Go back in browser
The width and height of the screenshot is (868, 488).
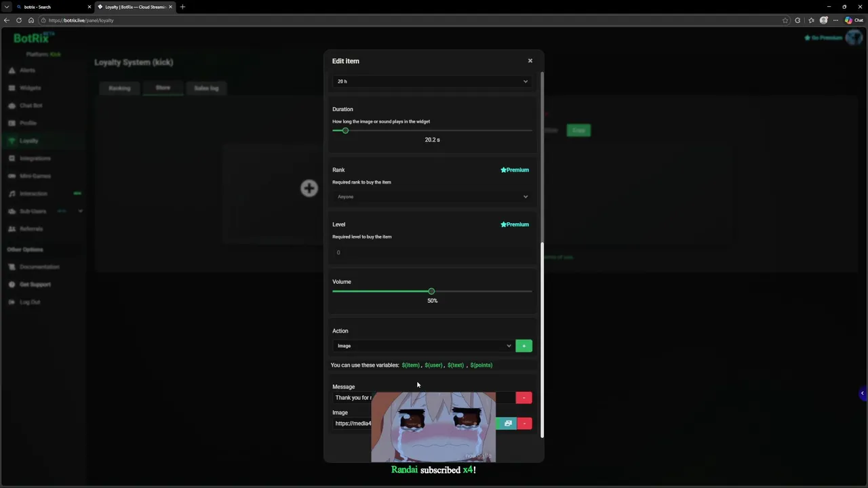(x=7, y=20)
